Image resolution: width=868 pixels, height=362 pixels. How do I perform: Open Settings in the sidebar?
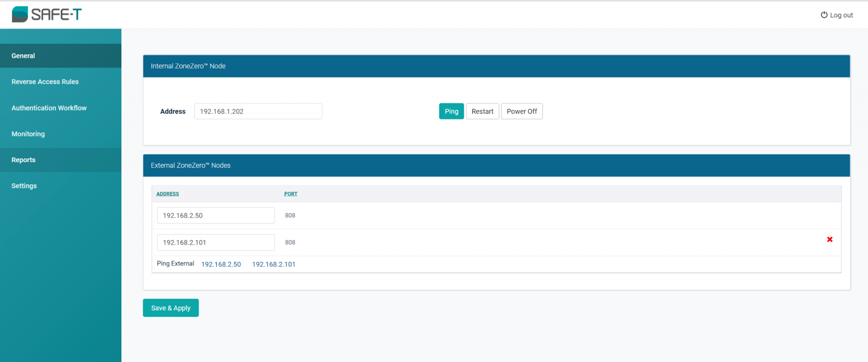[61, 186]
